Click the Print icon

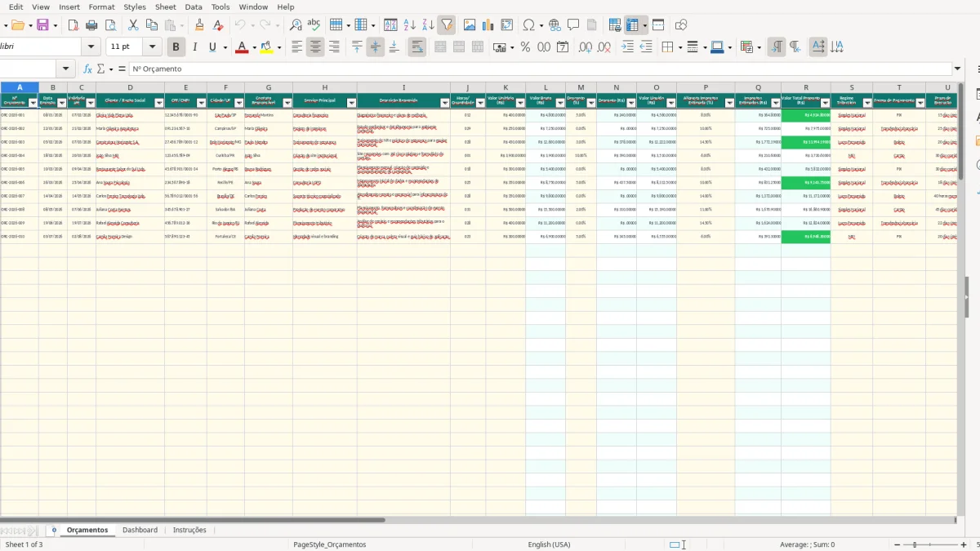point(91,25)
